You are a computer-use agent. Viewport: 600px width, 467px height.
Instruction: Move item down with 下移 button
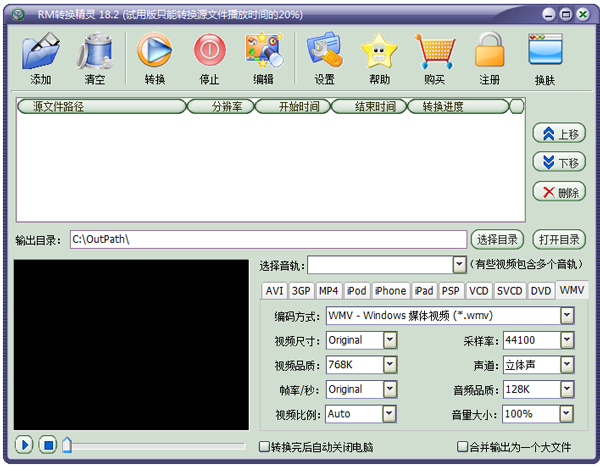pyautogui.click(x=559, y=162)
